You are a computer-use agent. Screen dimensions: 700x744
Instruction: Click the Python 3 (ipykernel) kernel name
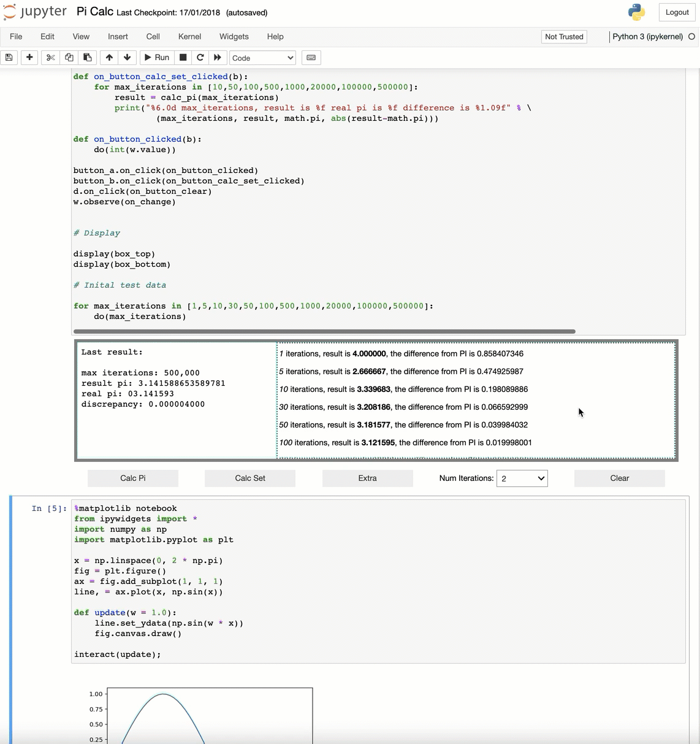pos(647,37)
